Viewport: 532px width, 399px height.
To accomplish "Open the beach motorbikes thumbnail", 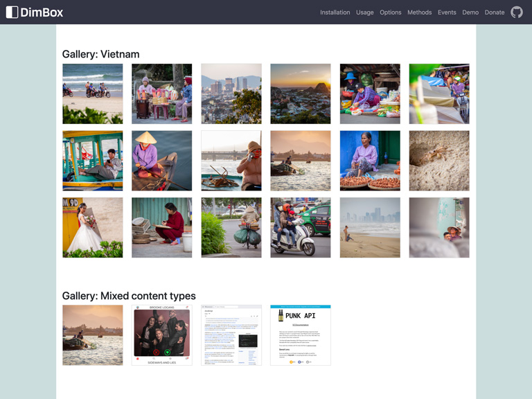I will tap(93, 94).
